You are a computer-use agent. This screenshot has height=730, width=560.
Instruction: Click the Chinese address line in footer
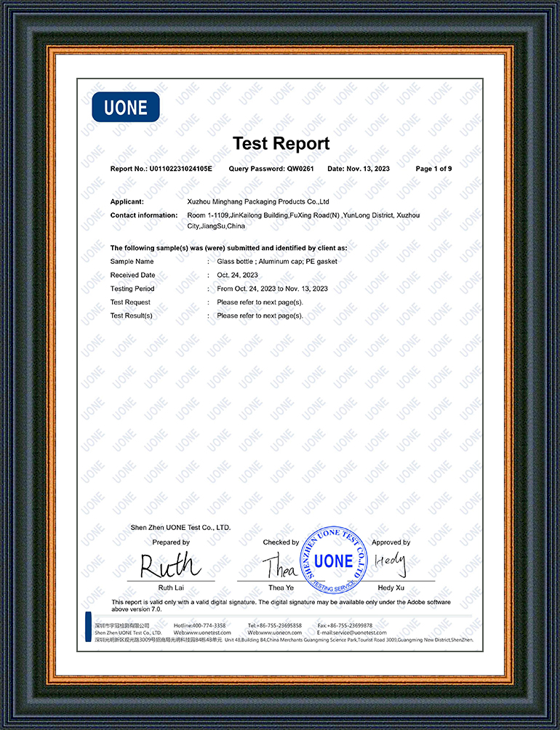pyautogui.click(x=159, y=640)
